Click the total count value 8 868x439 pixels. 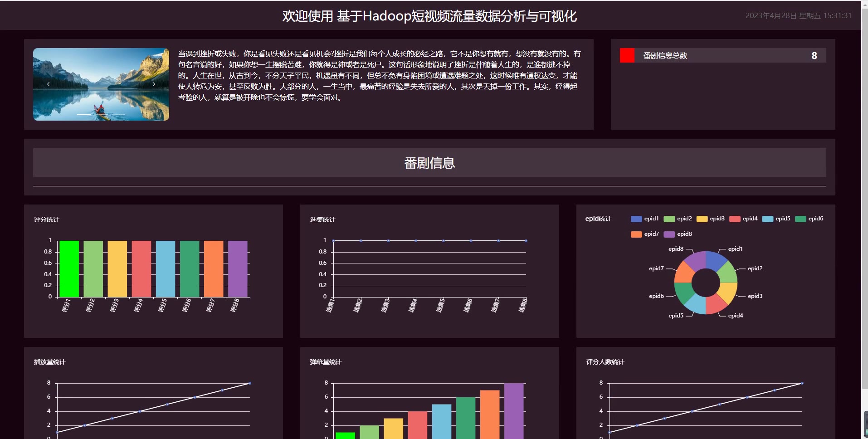[x=814, y=55]
